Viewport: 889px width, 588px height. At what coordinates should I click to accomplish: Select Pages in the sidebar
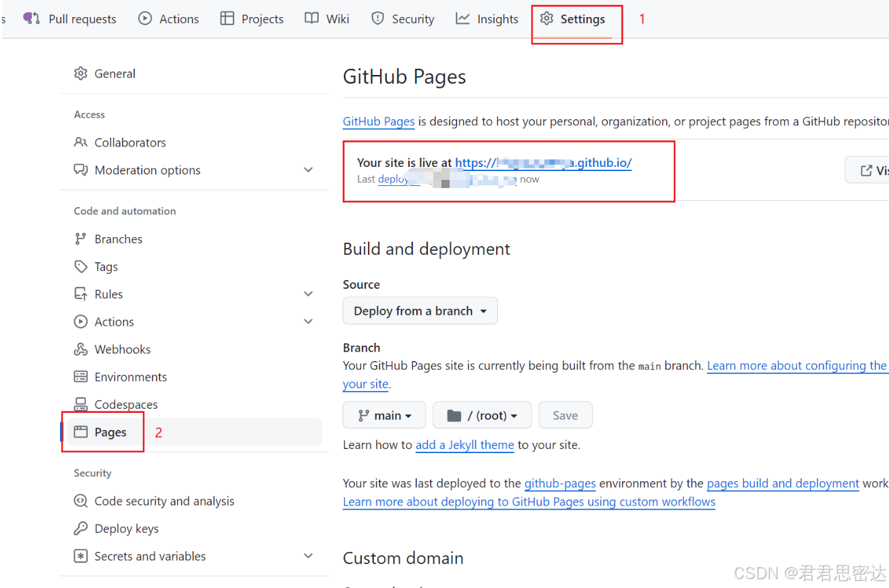pyautogui.click(x=194, y=432)
